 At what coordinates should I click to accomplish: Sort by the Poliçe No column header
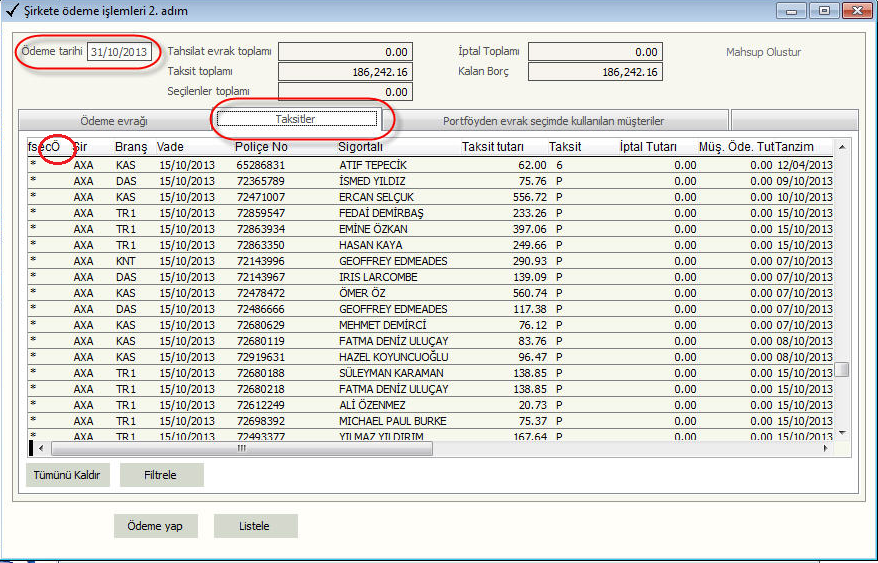[261, 147]
